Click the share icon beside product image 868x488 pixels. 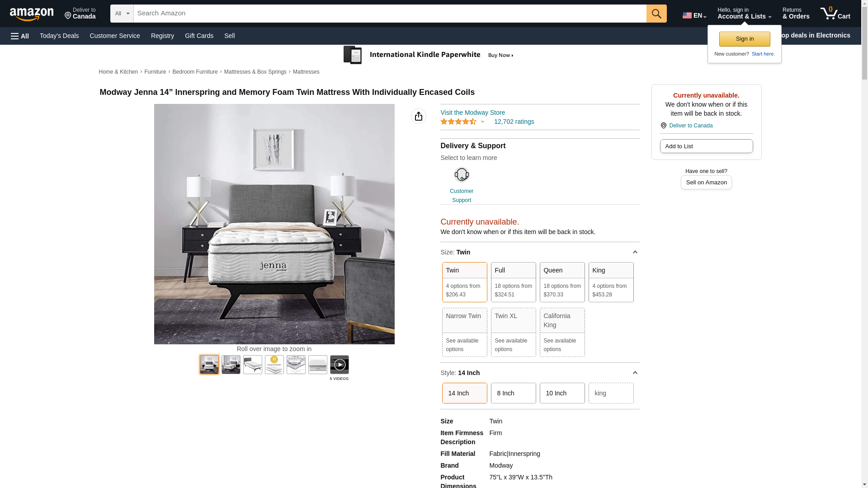click(x=419, y=116)
